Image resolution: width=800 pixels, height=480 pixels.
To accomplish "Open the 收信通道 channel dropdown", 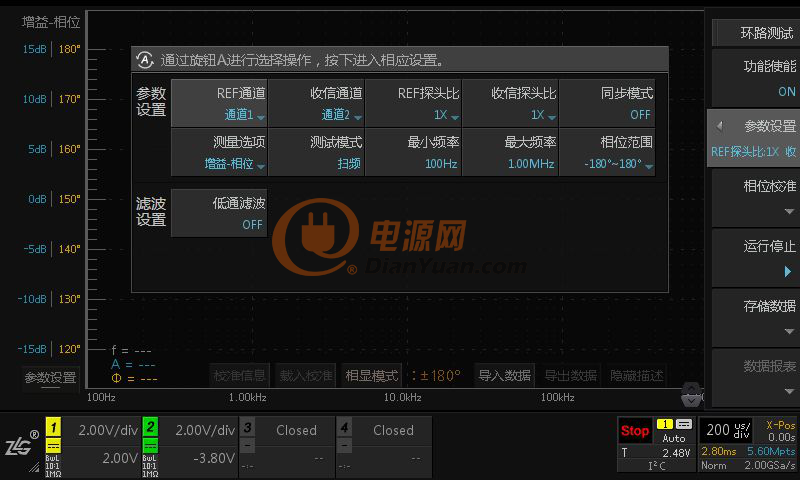I will pos(316,104).
